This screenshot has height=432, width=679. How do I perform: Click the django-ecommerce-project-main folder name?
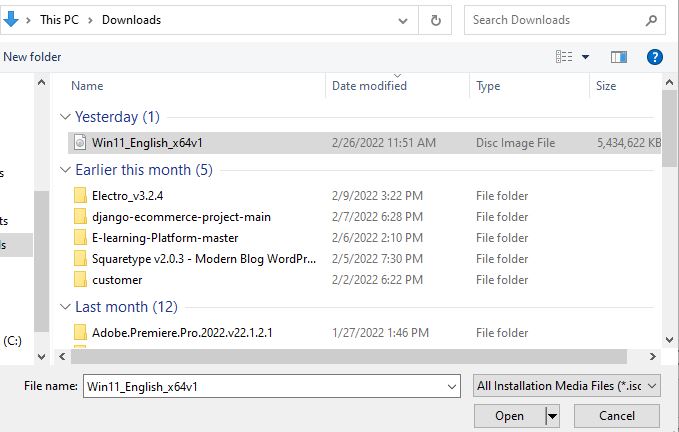tap(181, 216)
